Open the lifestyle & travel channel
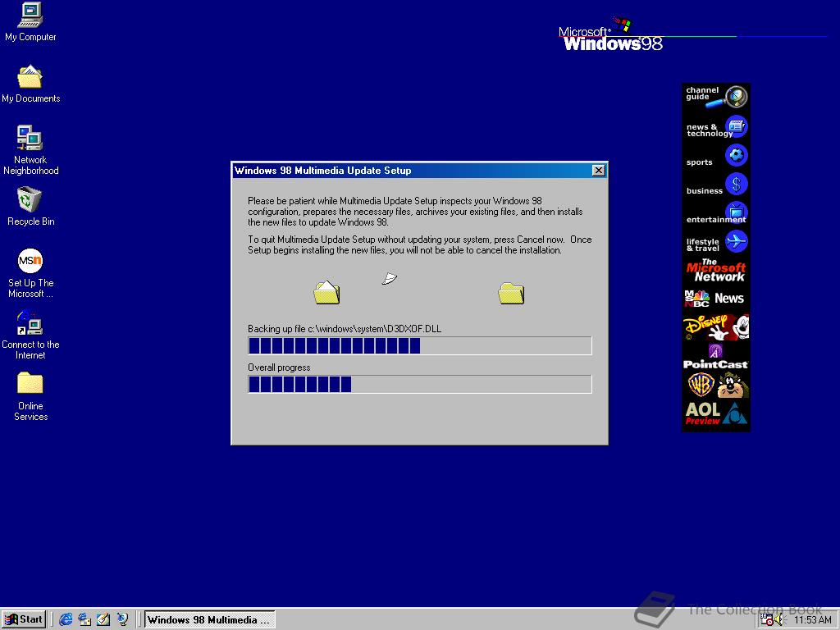 715,241
